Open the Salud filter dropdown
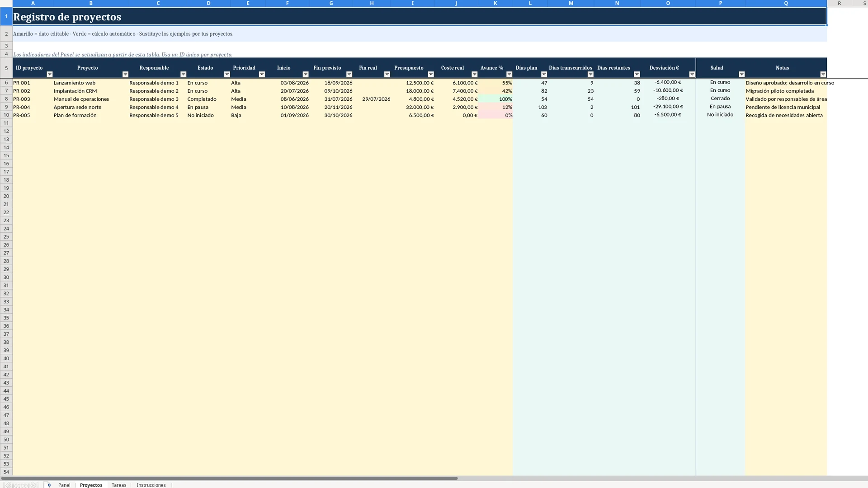The height and width of the screenshot is (488, 868). pos(741,75)
